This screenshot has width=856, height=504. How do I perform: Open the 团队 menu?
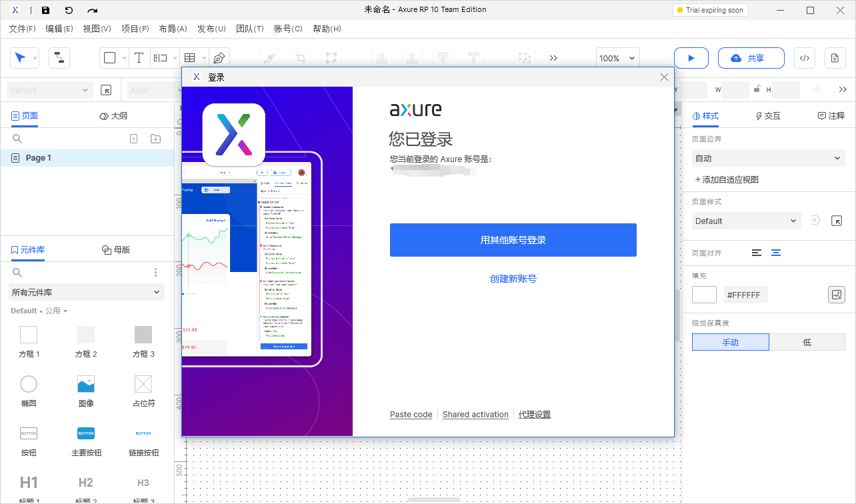tap(250, 29)
